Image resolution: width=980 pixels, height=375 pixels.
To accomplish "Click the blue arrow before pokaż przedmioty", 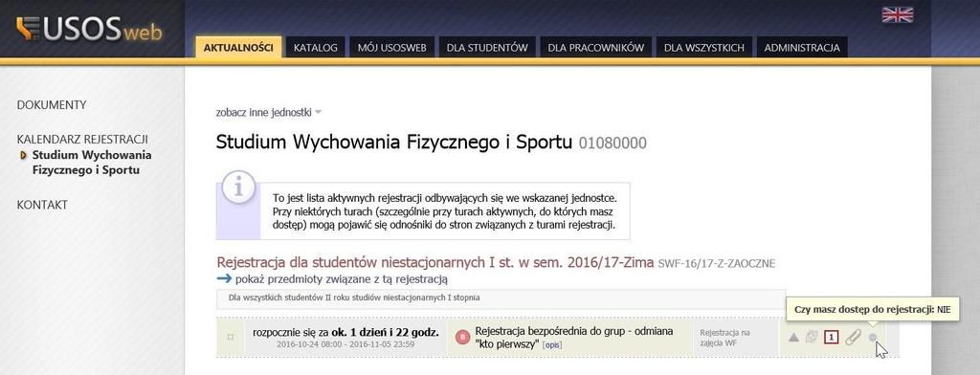I will 224,278.
